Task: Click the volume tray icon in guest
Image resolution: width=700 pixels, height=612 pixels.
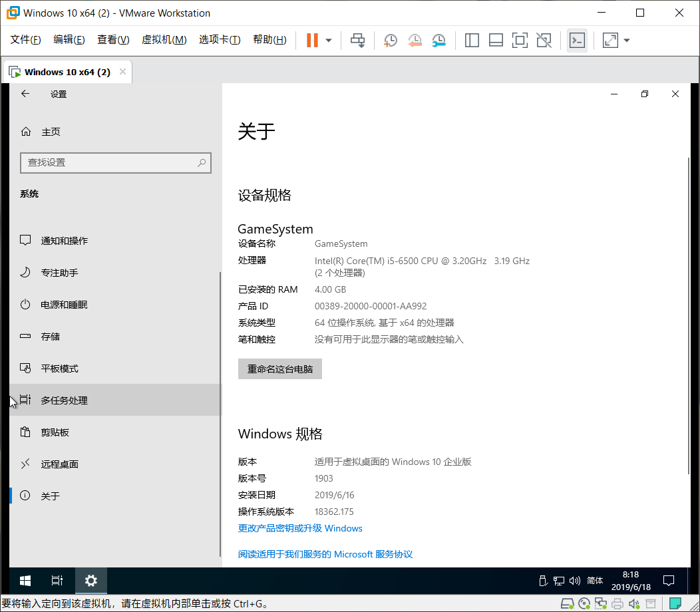Action: tap(574, 581)
